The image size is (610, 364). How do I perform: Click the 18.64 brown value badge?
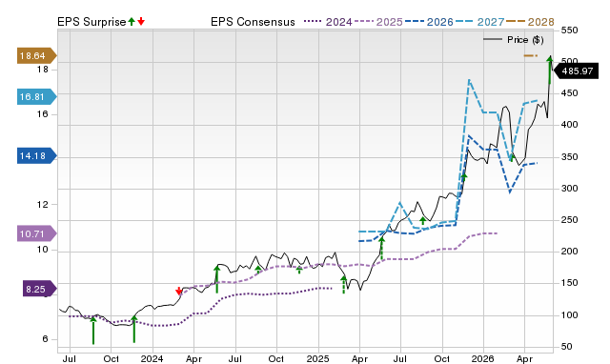(36, 55)
